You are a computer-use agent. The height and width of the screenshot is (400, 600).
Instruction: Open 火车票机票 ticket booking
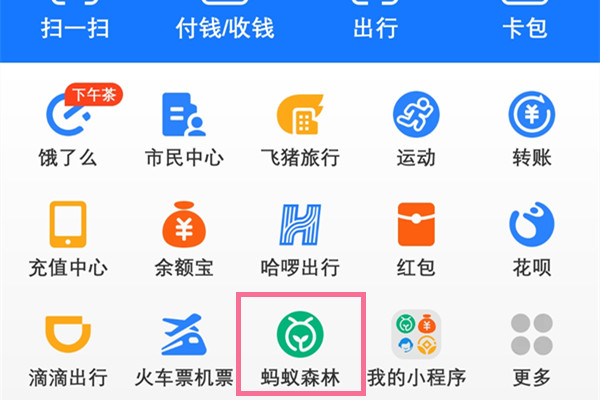click(x=184, y=334)
